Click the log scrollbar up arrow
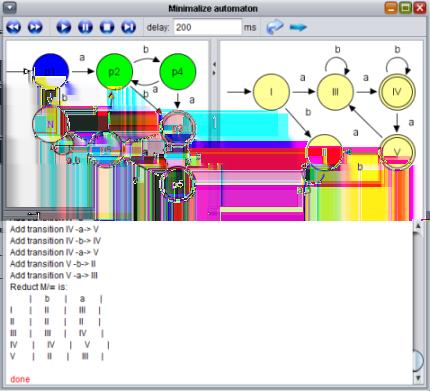Viewport: 430px width, 391px height. tap(418, 226)
